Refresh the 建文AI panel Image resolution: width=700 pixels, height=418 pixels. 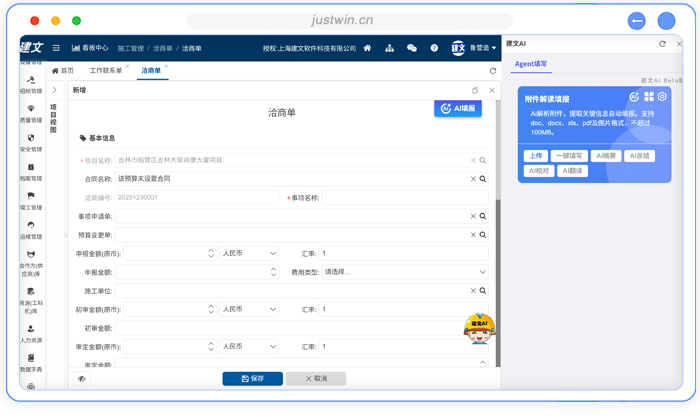662,44
